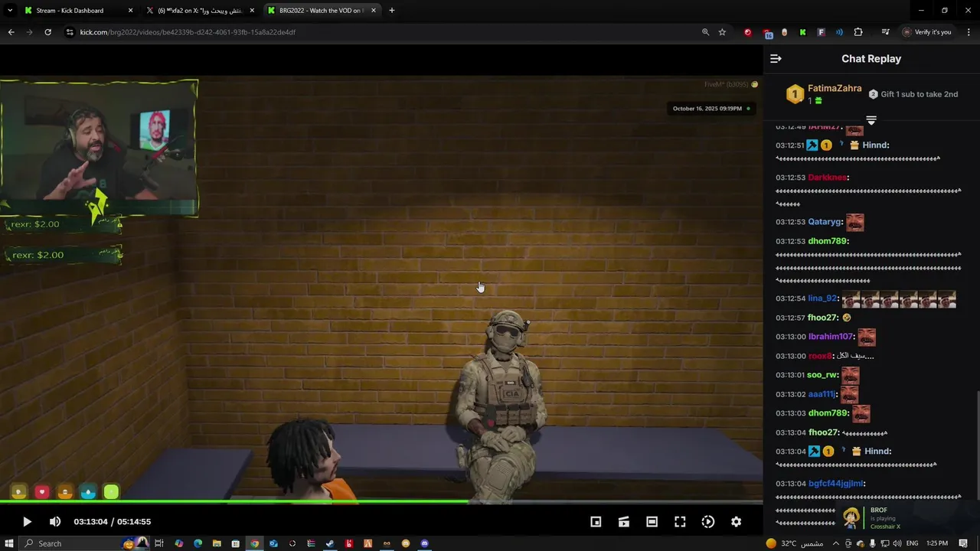Create a clip with the clapperboard icon
This screenshot has height=551, width=980.
point(624,522)
